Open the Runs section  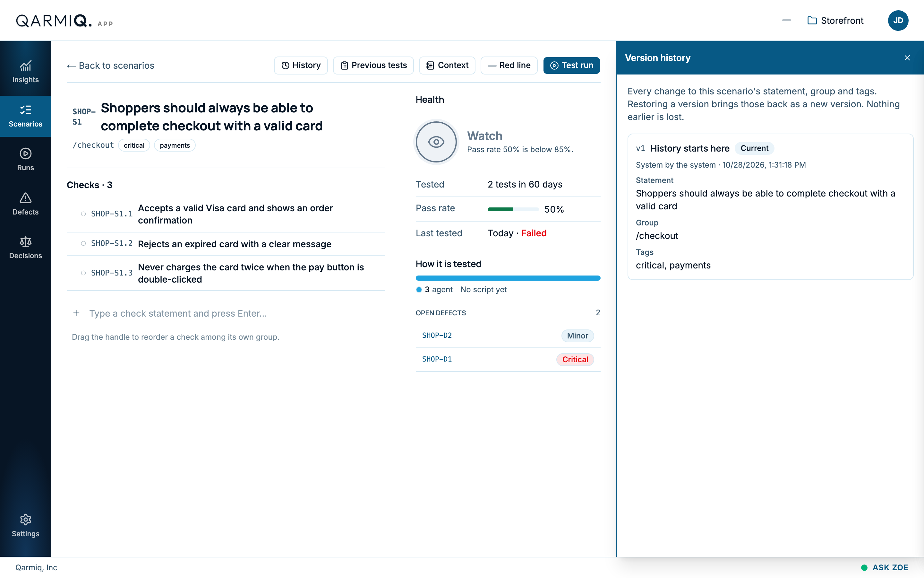[26, 160]
